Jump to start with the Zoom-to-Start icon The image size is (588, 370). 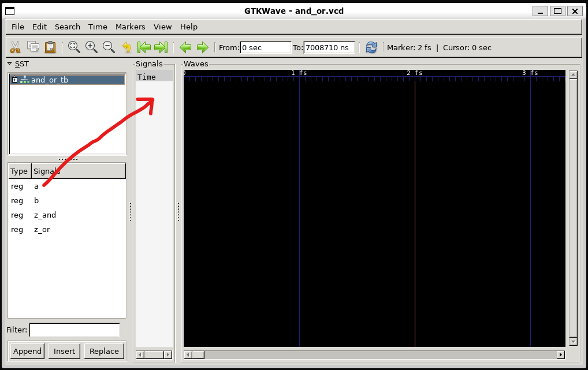pyautogui.click(x=144, y=47)
